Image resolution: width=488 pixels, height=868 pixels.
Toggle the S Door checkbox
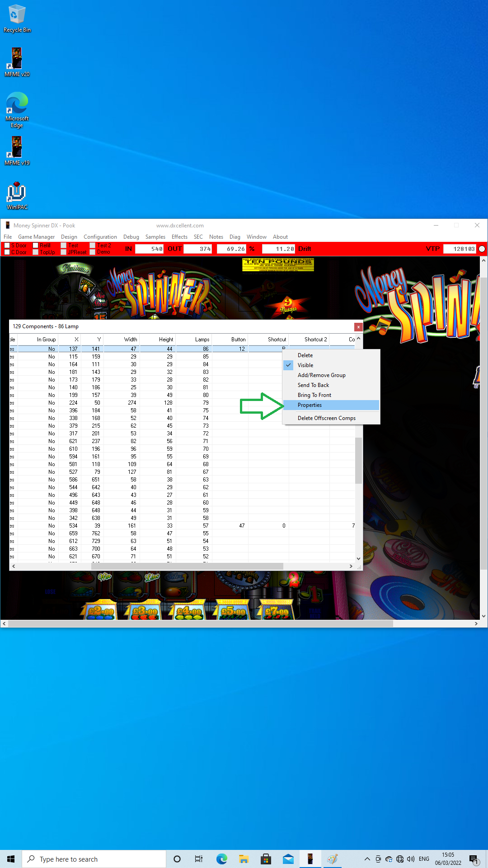pyautogui.click(x=7, y=245)
